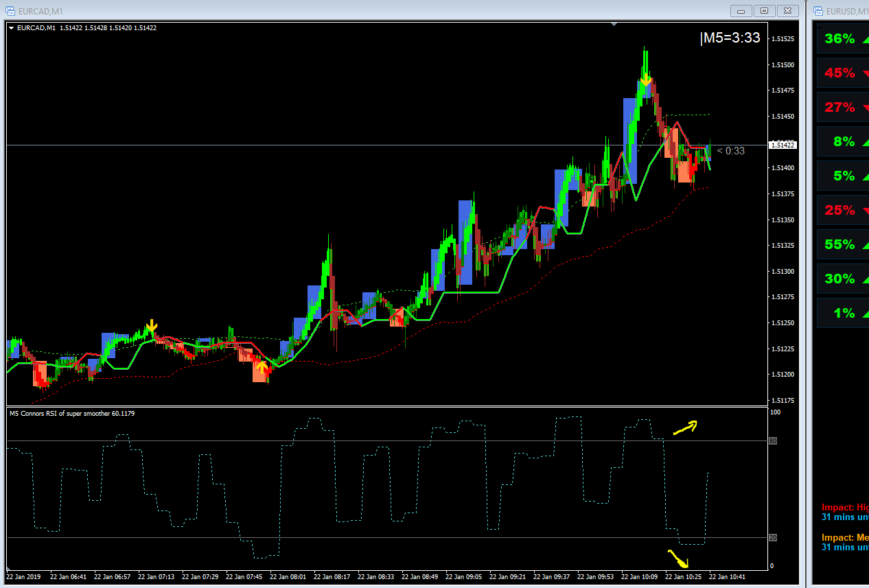Select the M5=3:33 countdown label
869x588 pixels.
[730, 38]
